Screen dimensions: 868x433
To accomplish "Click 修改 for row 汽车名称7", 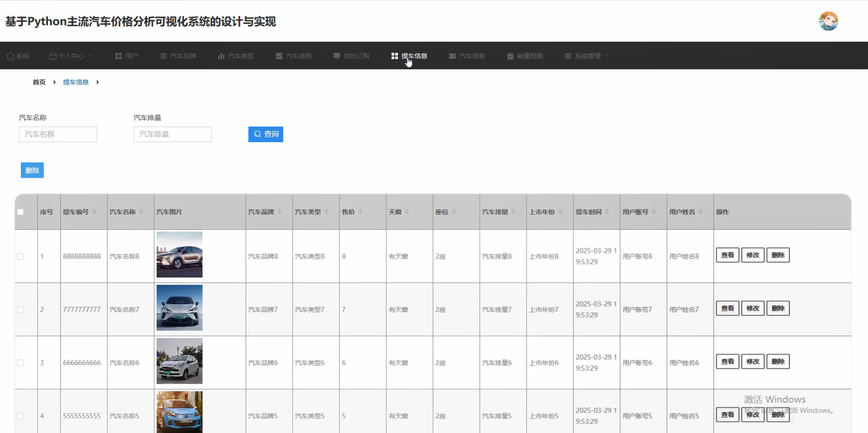I will pos(753,308).
